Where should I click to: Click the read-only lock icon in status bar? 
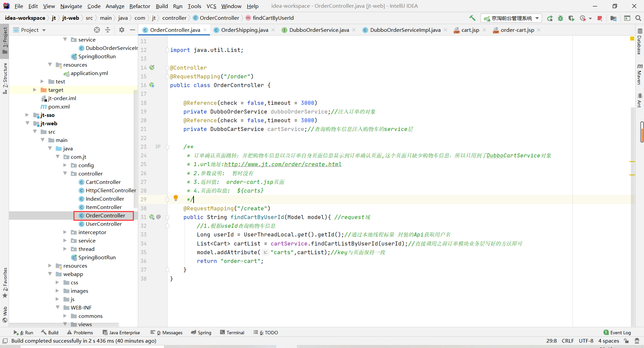[626, 341]
